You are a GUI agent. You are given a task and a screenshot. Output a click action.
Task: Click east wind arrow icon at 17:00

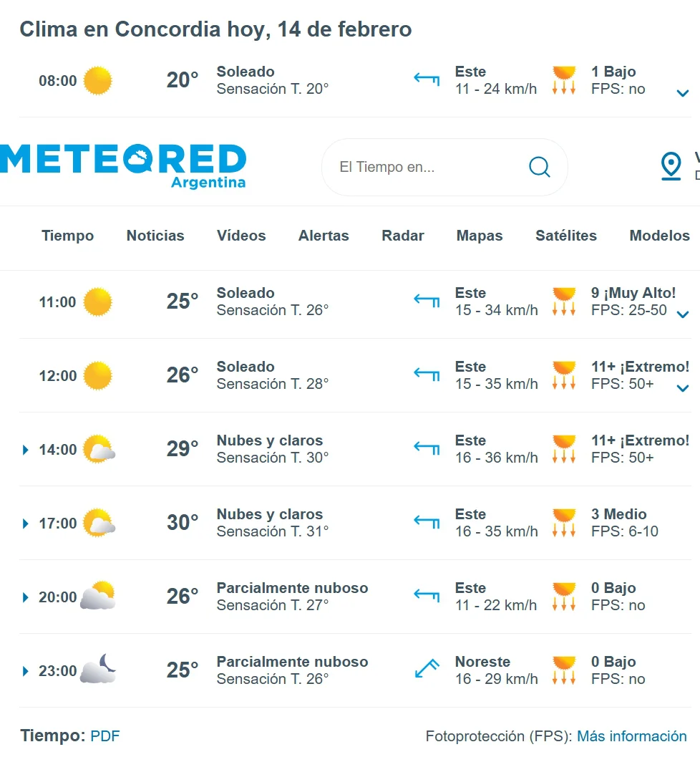tap(427, 523)
